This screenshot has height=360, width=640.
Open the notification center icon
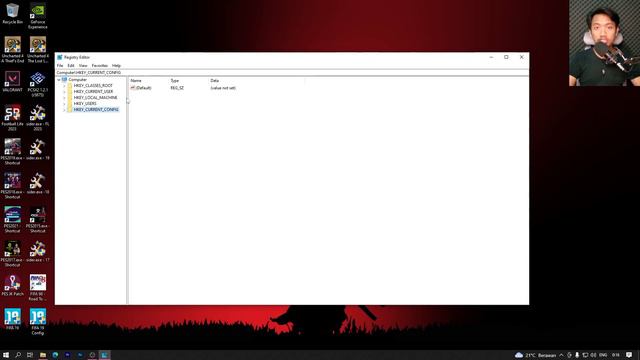pyautogui.click(x=629, y=355)
